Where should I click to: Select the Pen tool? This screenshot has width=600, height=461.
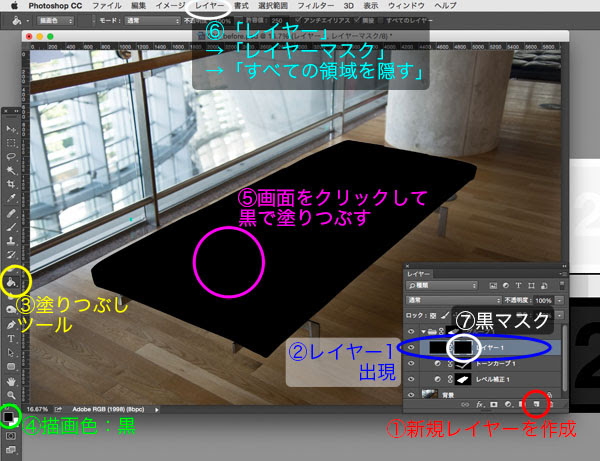(x=11, y=325)
